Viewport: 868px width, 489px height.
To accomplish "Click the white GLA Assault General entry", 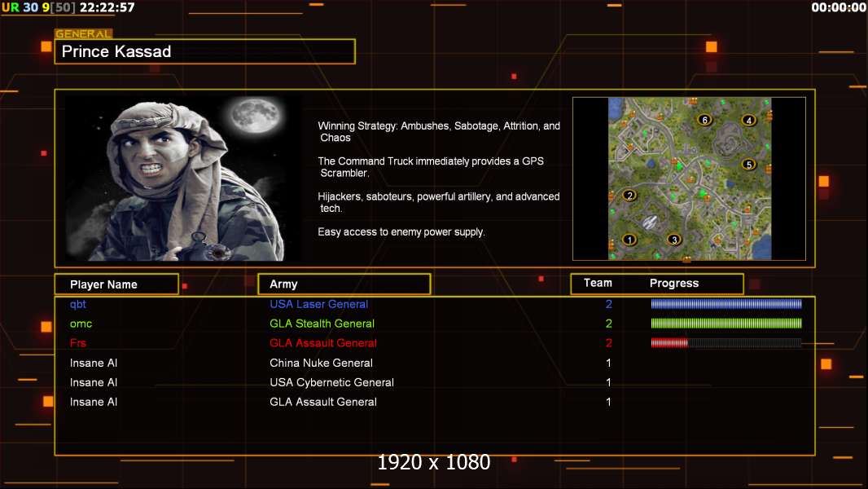I will coord(323,402).
